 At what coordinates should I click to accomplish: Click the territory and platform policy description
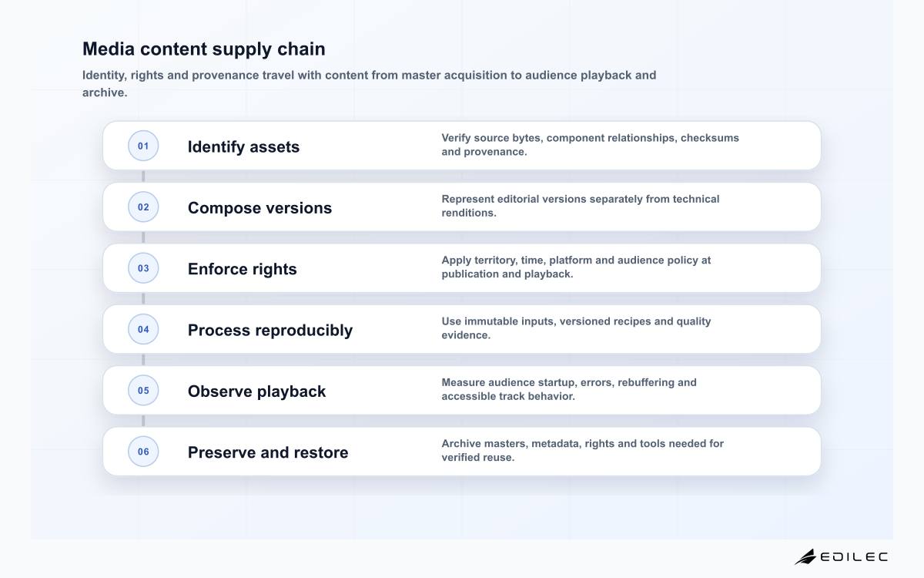point(576,267)
